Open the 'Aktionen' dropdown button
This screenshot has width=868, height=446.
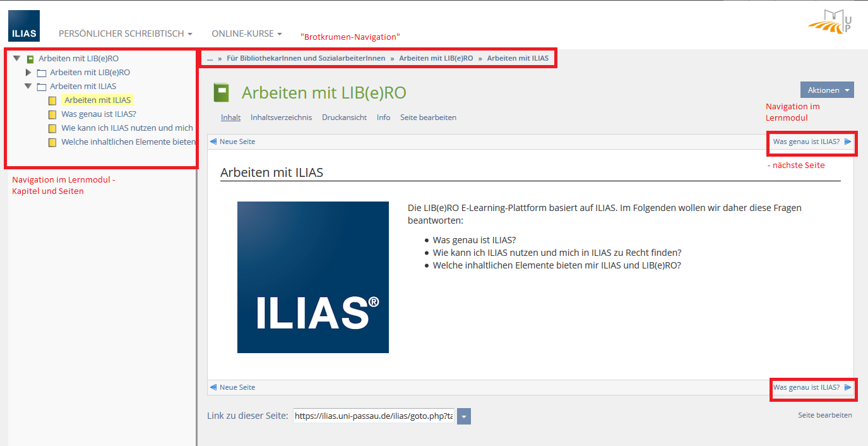[x=826, y=90]
